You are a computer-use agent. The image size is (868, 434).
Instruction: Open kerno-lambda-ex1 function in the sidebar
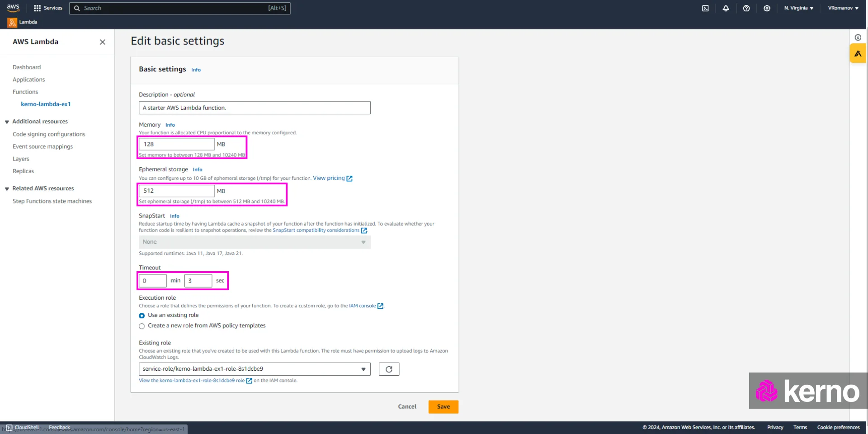(46, 104)
